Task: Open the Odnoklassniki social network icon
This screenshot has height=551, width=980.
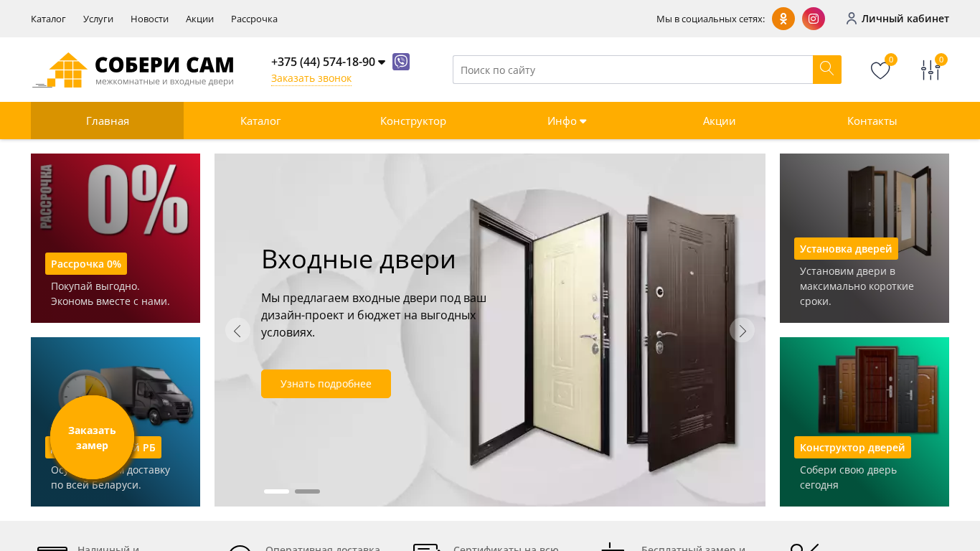Action: (783, 19)
